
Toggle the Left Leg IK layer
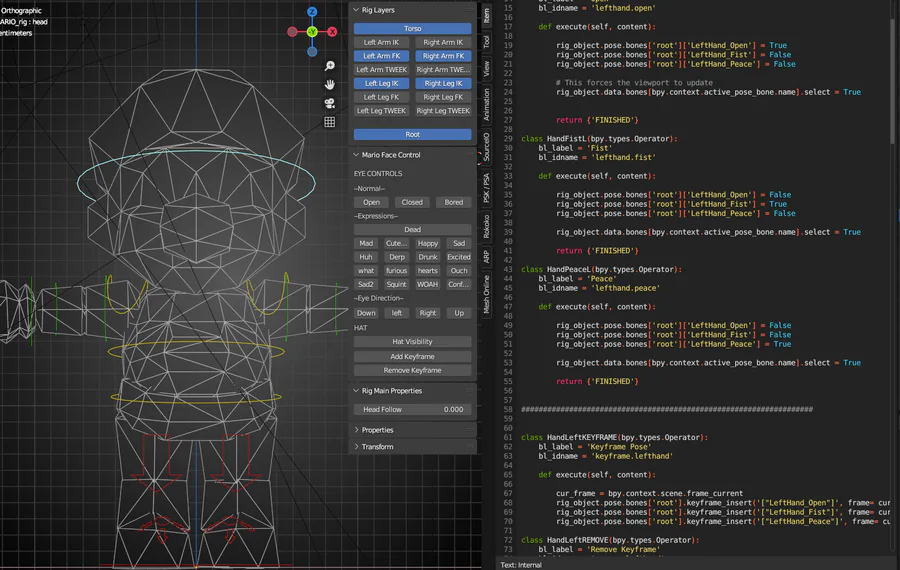[381, 83]
